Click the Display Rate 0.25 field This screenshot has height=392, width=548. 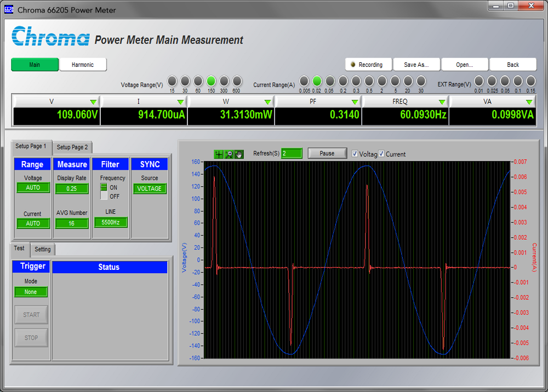click(x=72, y=188)
